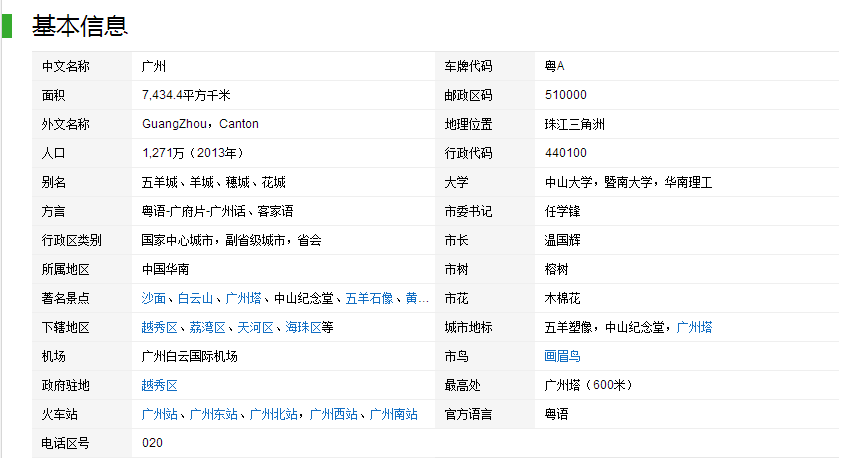Click the 邮政区码 field label
The height and width of the screenshot is (458, 868).
(468, 95)
